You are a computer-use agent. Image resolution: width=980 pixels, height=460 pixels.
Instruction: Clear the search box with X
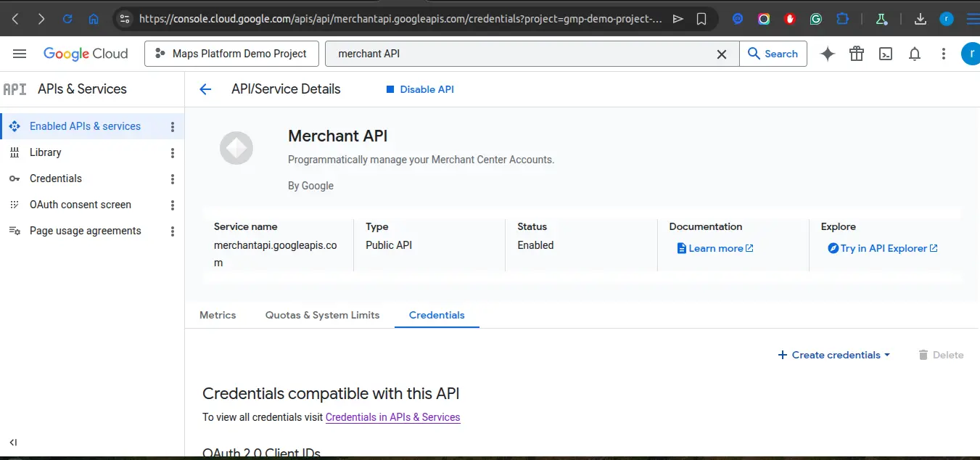(x=722, y=54)
